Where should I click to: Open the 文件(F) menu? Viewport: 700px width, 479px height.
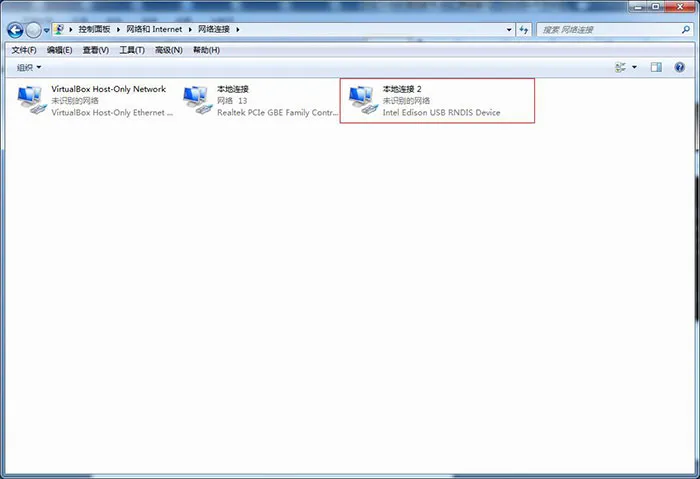point(24,50)
